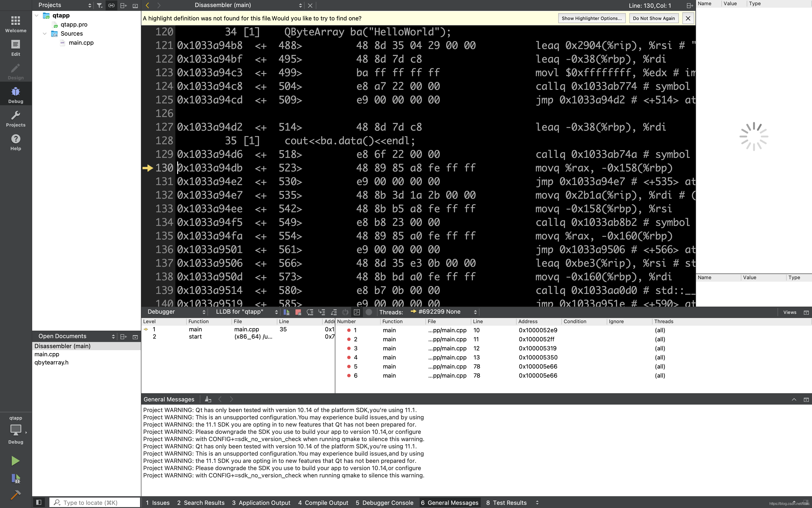
Task: Close the Disassembler (main) document
Action: [310, 5]
